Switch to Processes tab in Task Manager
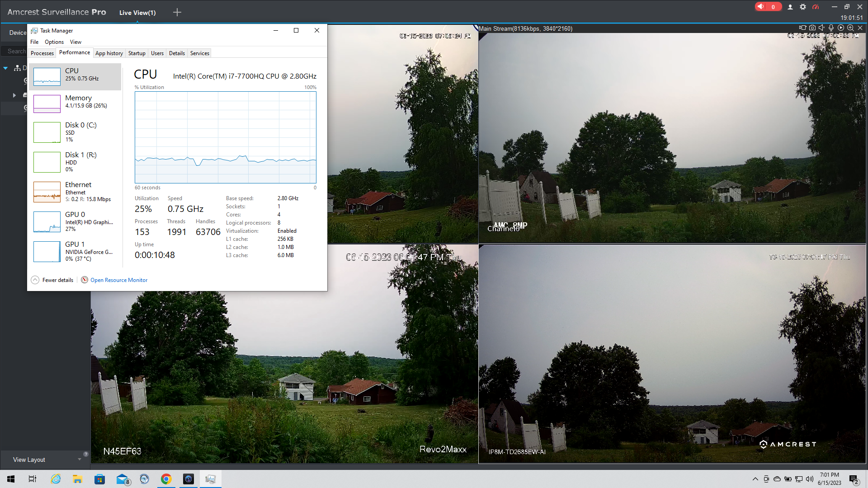Screen dimensions: 868x488 42,53
